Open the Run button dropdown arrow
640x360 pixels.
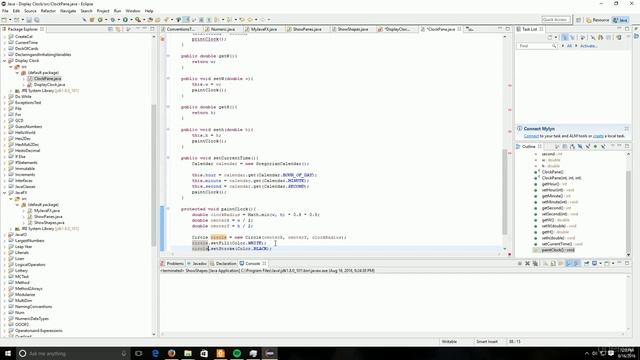[x=131, y=20]
